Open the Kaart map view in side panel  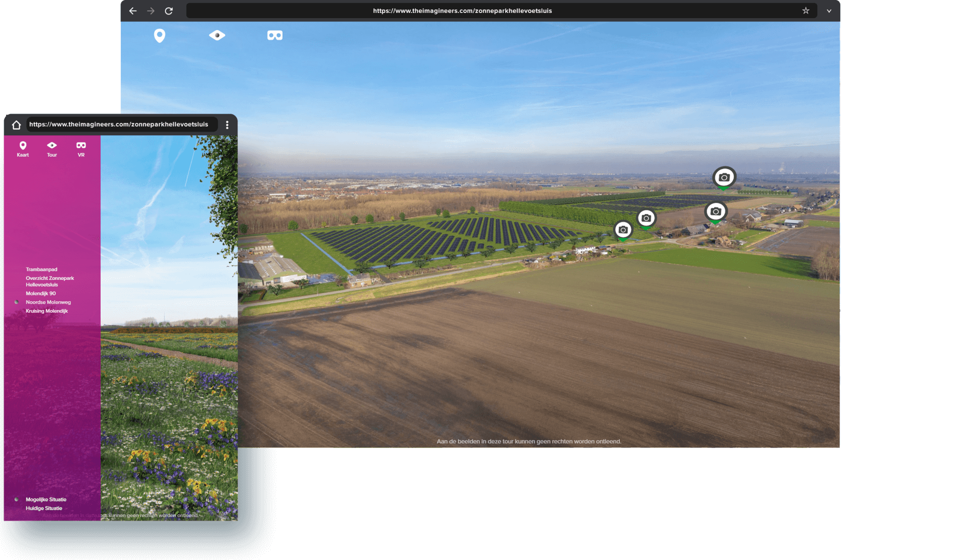(x=23, y=148)
